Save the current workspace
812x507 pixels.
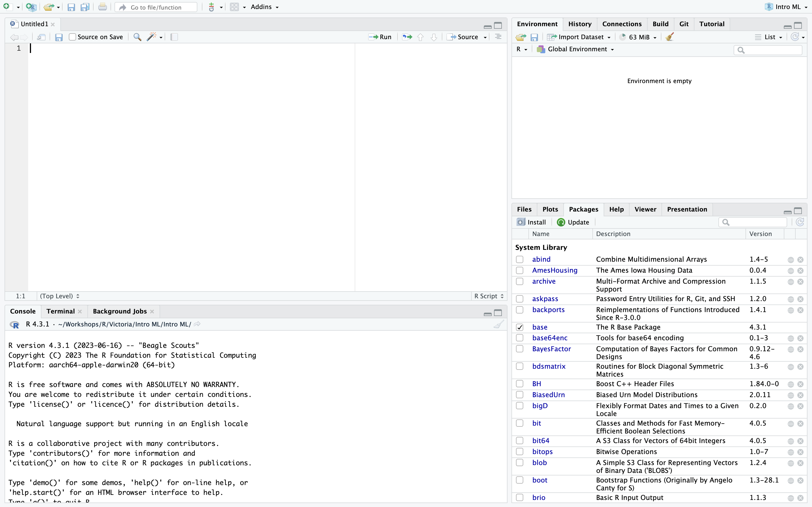pos(535,37)
